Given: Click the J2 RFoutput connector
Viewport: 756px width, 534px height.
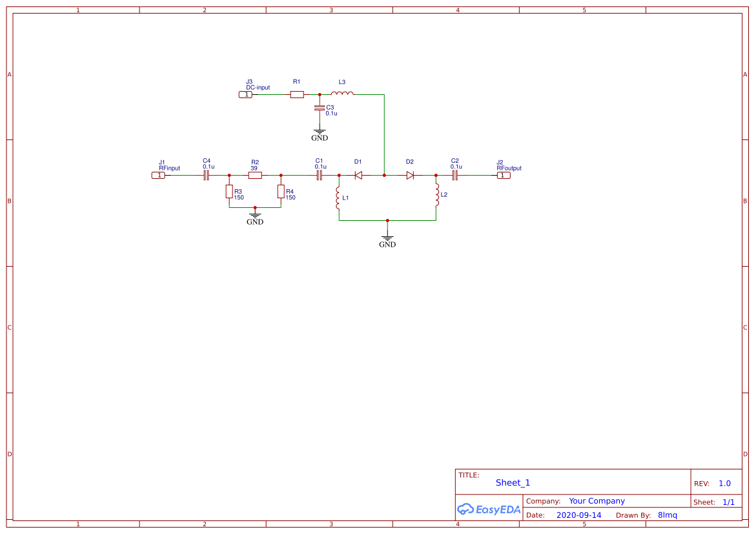Looking at the screenshot, I should pos(504,174).
